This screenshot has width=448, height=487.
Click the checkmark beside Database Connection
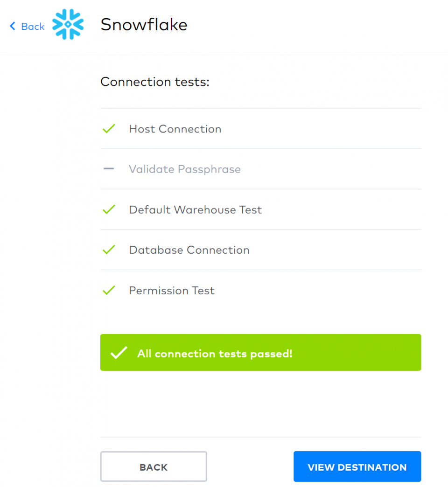(108, 250)
